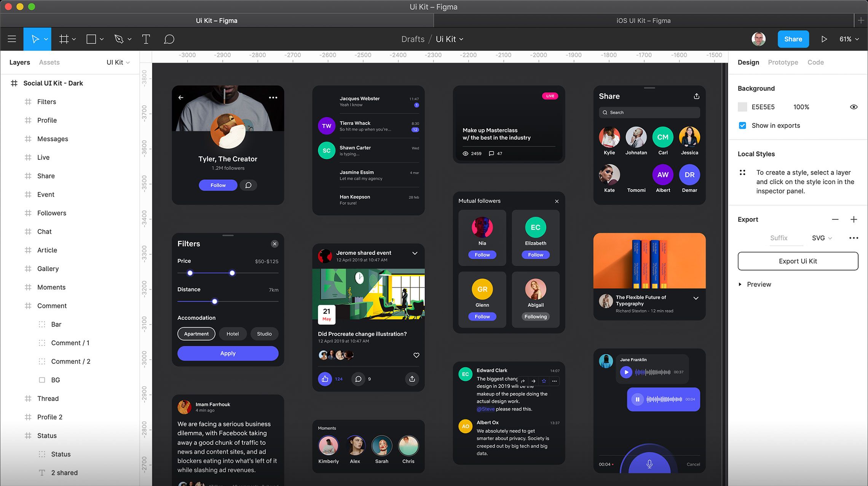Expand the Export section with plus button
Viewport: 868px width, 486px height.
(x=854, y=220)
